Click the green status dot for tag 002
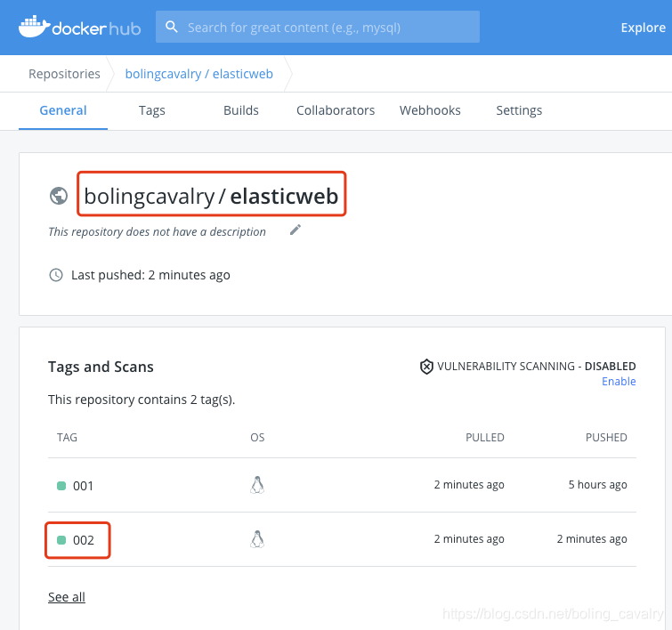This screenshot has width=672, height=630. pyautogui.click(x=61, y=540)
